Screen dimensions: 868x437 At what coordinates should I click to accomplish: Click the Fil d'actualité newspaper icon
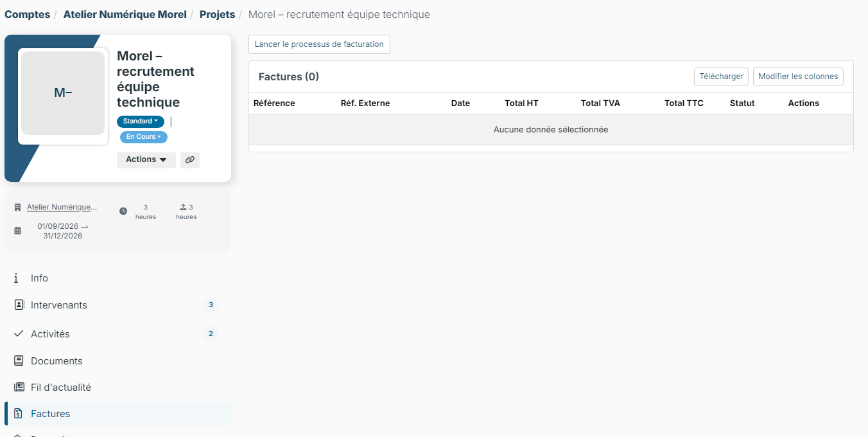(19, 388)
